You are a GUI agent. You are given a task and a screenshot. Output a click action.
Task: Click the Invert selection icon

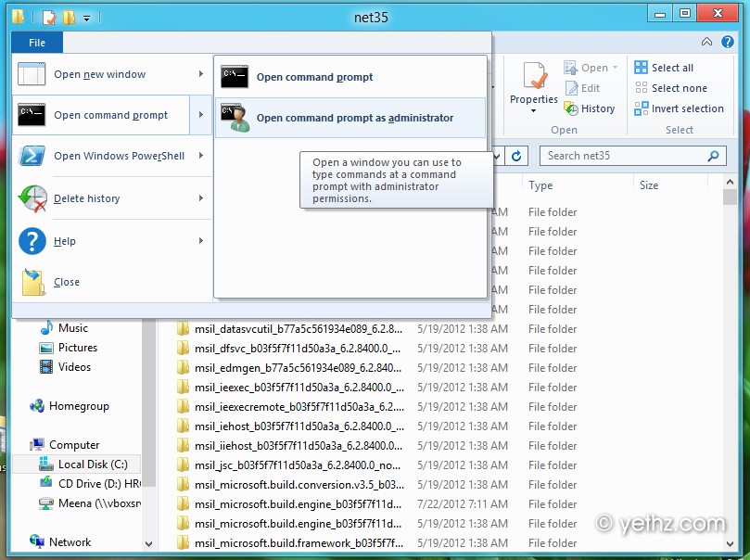click(x=642, y=108)
